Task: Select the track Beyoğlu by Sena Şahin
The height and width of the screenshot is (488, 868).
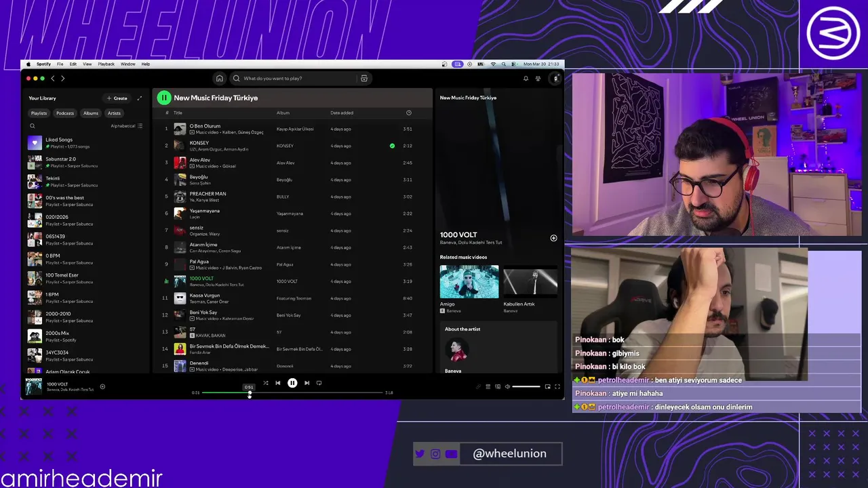Action: 292,180
